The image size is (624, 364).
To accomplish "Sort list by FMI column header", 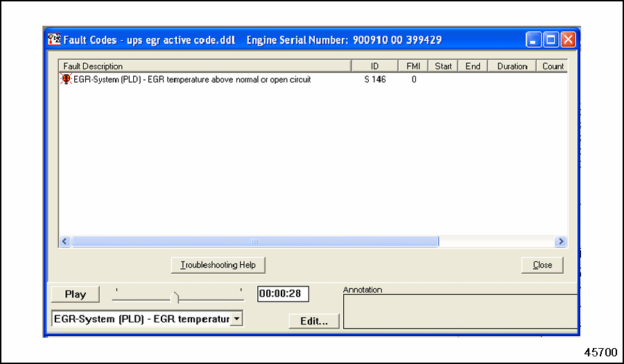I will pyautogui.click(x=413, y=67).
